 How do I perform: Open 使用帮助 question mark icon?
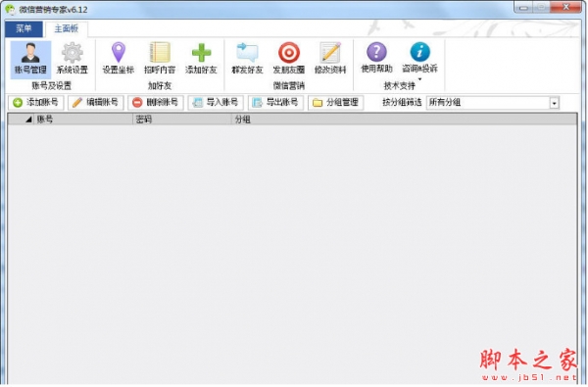pos(376,58)
